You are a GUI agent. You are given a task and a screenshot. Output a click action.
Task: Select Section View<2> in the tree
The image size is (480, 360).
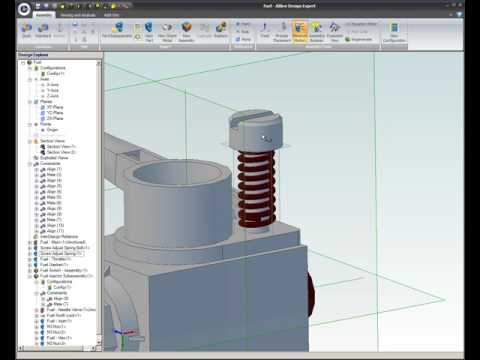61,152
